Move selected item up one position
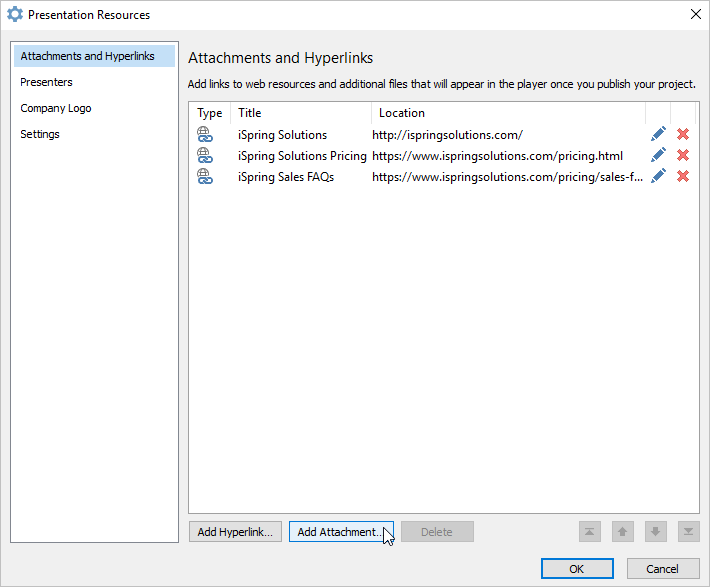This screenshot has width=710, height=587. [x=623, y=531]
